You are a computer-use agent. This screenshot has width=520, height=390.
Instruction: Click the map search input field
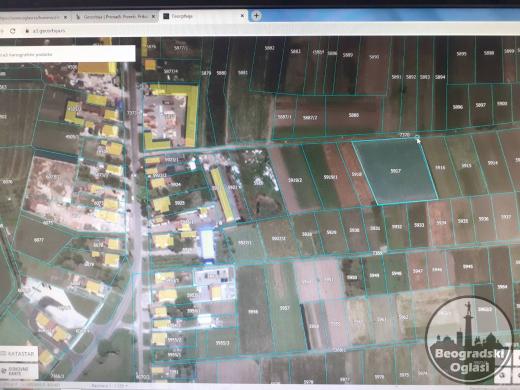(x=67, y=54)
